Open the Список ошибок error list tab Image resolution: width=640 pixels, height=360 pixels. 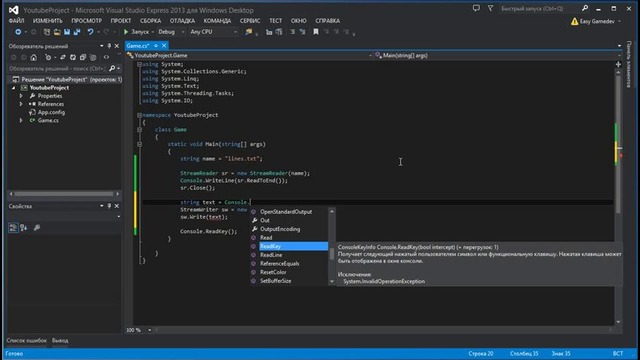[x=27, y=340]
